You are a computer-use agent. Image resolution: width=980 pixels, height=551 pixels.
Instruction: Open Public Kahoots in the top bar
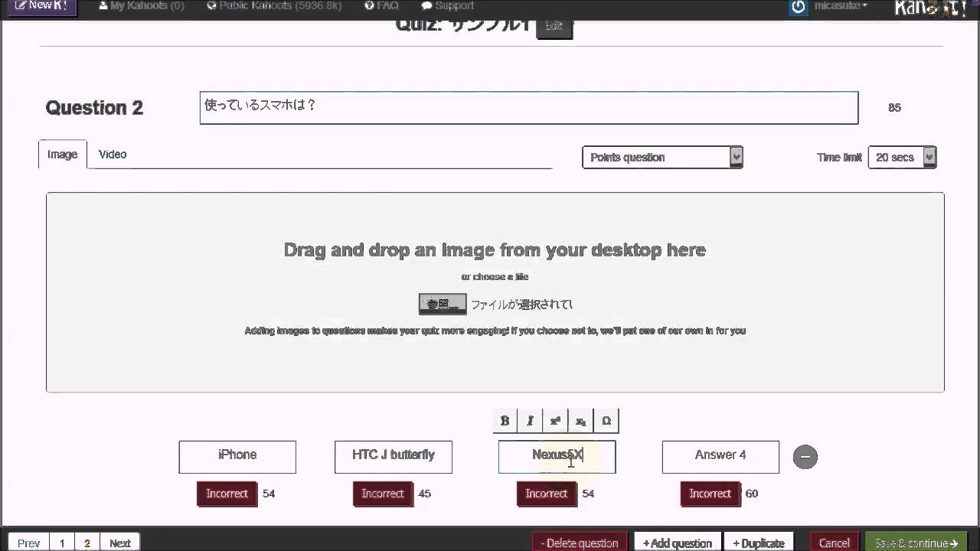[274, 6]
